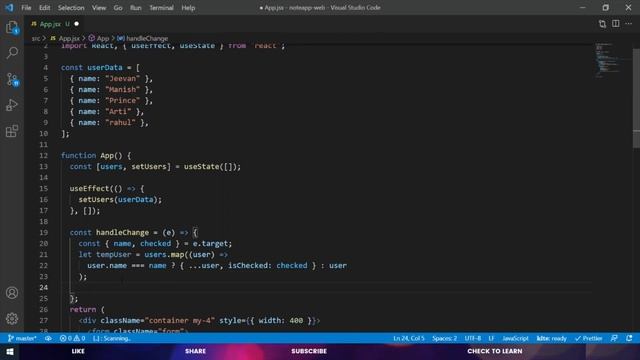The height and width of the screenshot is (360, 640).
Task: Open the Run menu
Action: pyautogui.click(x=136, y=8)
